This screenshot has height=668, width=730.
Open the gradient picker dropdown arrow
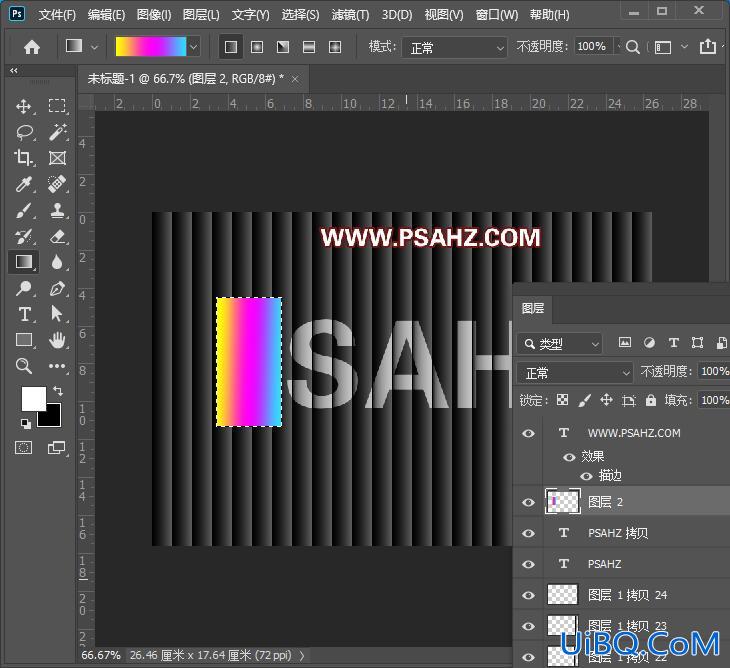tap(194, 47)
